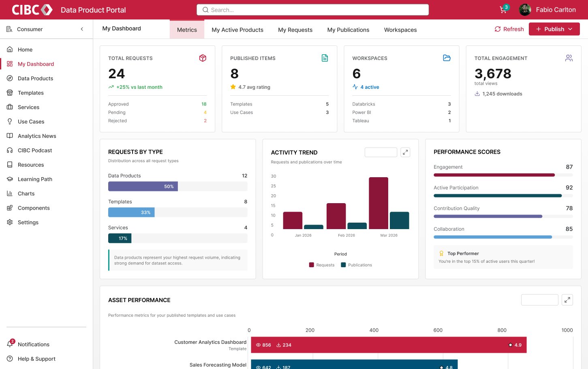Select the My Dashboard grid icon
Viewport: 588px width, 369px height.
[x=10, y=64]
